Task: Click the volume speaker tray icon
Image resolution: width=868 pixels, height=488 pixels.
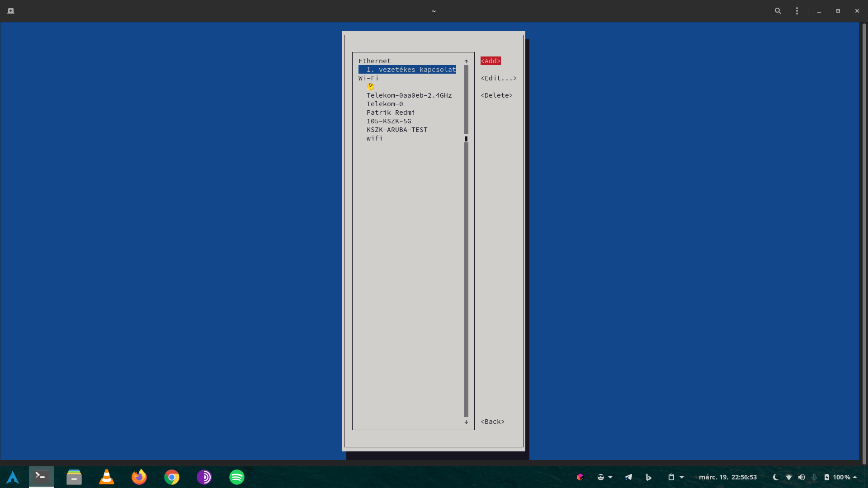Action: coord(802,477)
